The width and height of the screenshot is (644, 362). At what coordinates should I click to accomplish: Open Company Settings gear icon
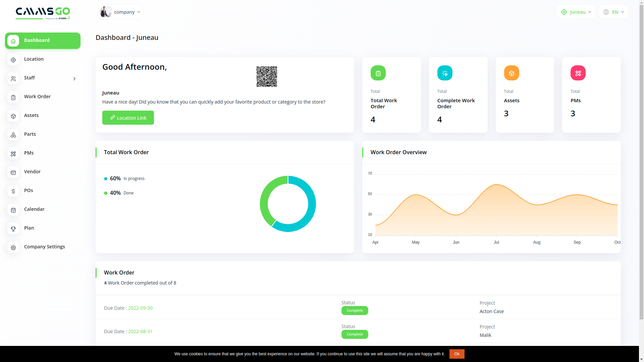(x=13, y=247)
